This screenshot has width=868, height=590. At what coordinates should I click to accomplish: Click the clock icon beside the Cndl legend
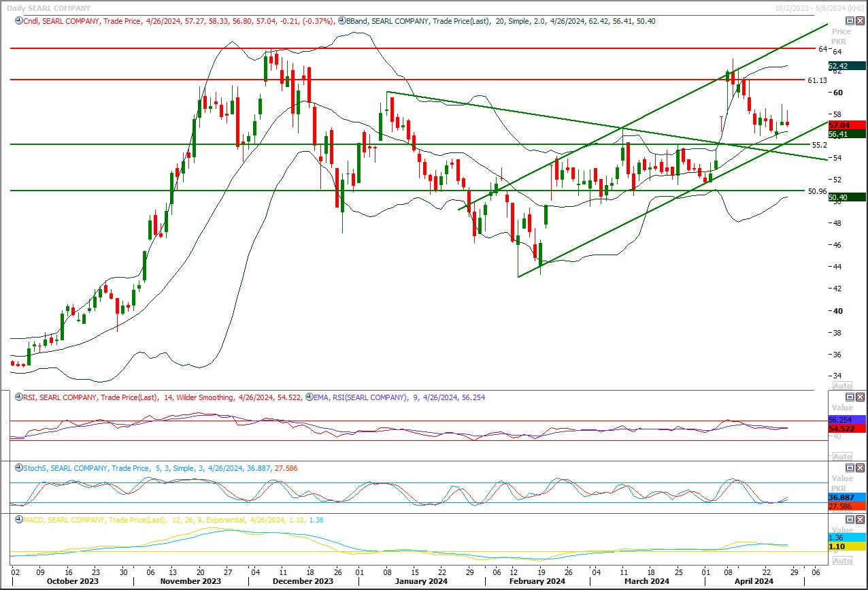click(x=18, y=21)
